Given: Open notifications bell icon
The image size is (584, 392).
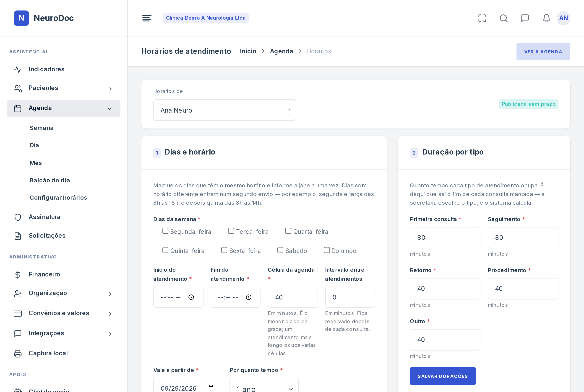Looking at the screenshot, I should click(x=546, y=18).
